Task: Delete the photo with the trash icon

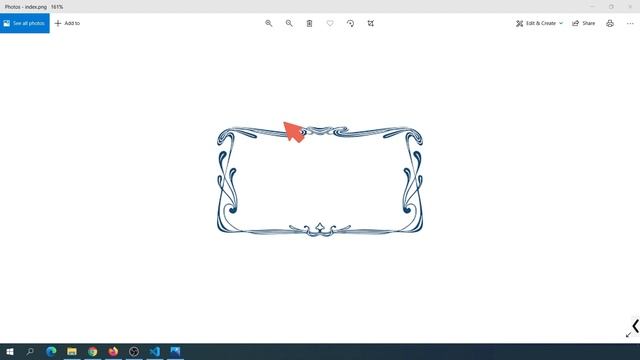Action: [x=309, y=23]
